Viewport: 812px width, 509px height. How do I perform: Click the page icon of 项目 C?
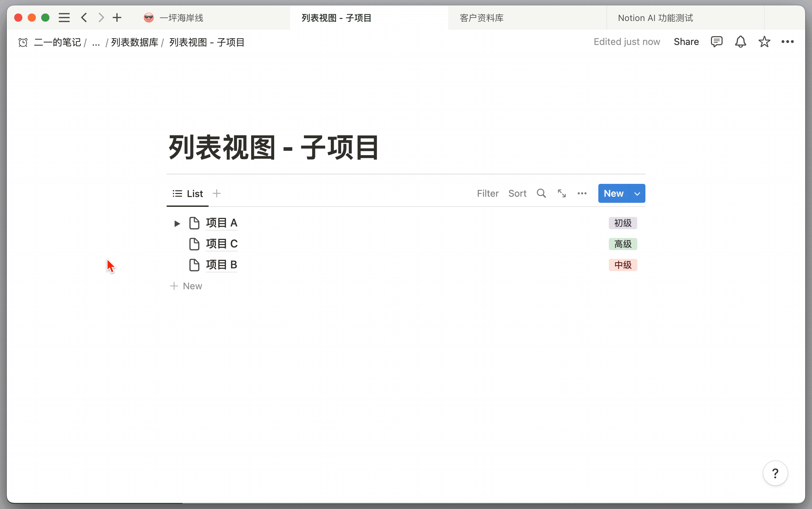194,244
